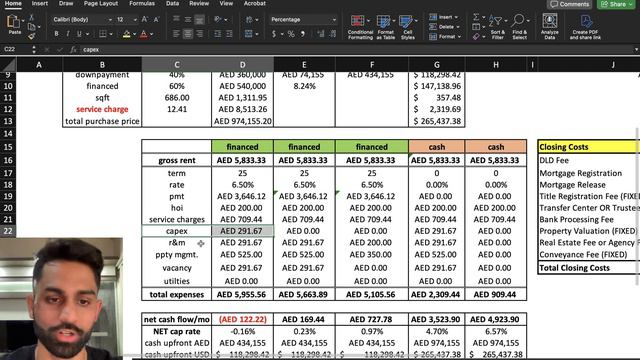Decrease font size with smaller A
This screenshot has height=360, width=640.
156,19
